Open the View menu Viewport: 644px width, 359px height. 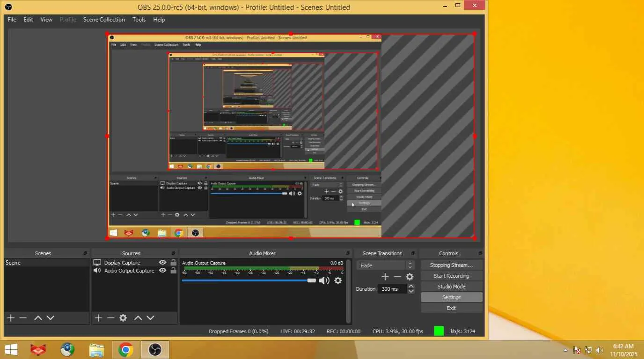click(x=46, y=20)
